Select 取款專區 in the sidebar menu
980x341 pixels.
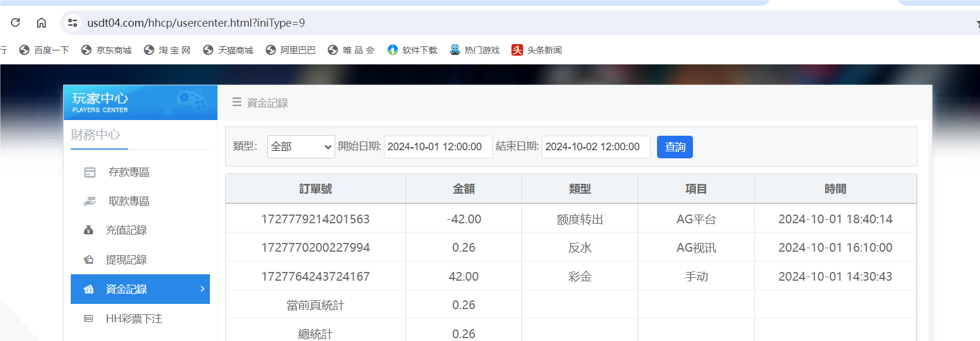[129, 201]
